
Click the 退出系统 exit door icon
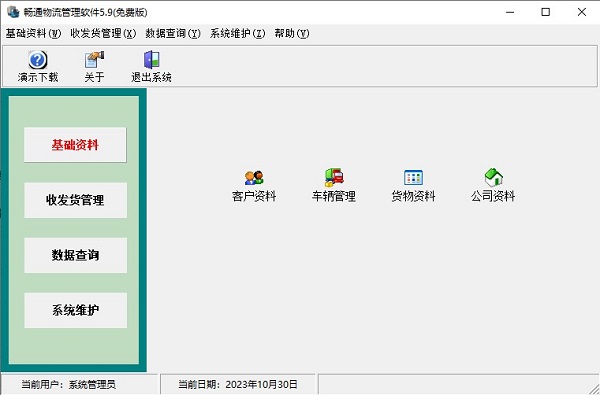[152, 60]
